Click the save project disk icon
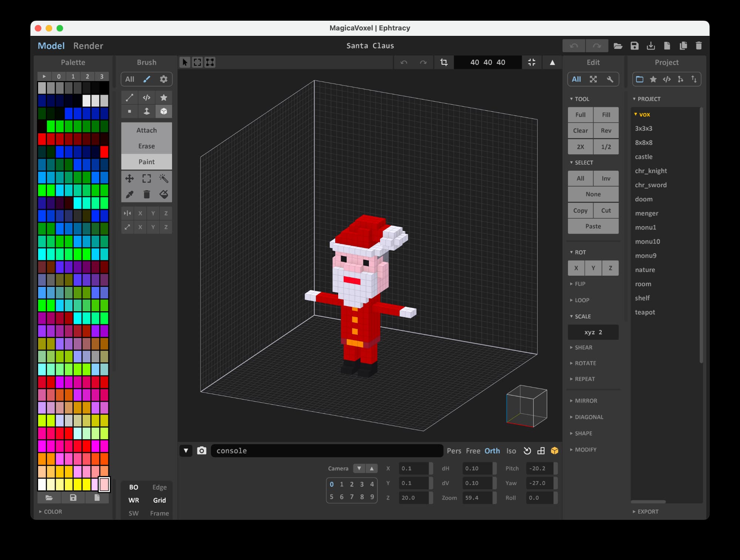Image resolution: width=740 pixels, height=560 pixels. [635, 46]
